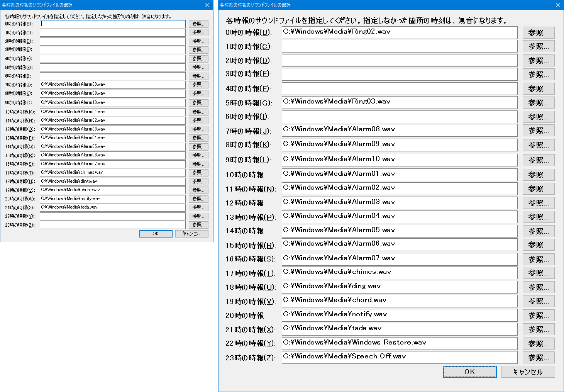Focus the Alarm07.wav field in right dialog

(400, 259)
